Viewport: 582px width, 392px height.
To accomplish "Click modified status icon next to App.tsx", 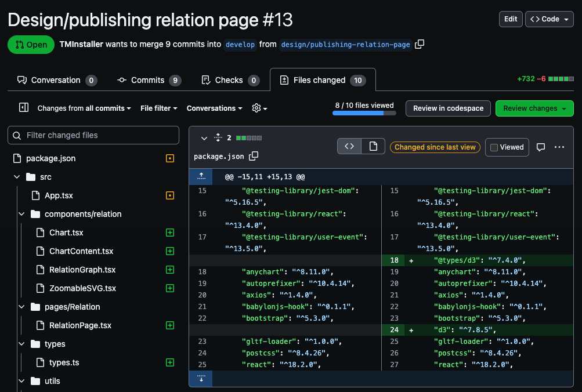I will click(170, 195).
